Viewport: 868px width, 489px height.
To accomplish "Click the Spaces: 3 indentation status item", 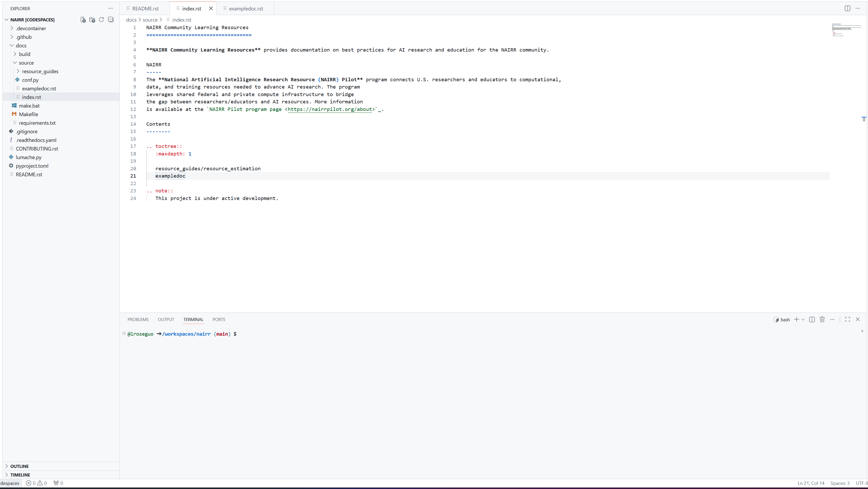I will tap(840, 483).
